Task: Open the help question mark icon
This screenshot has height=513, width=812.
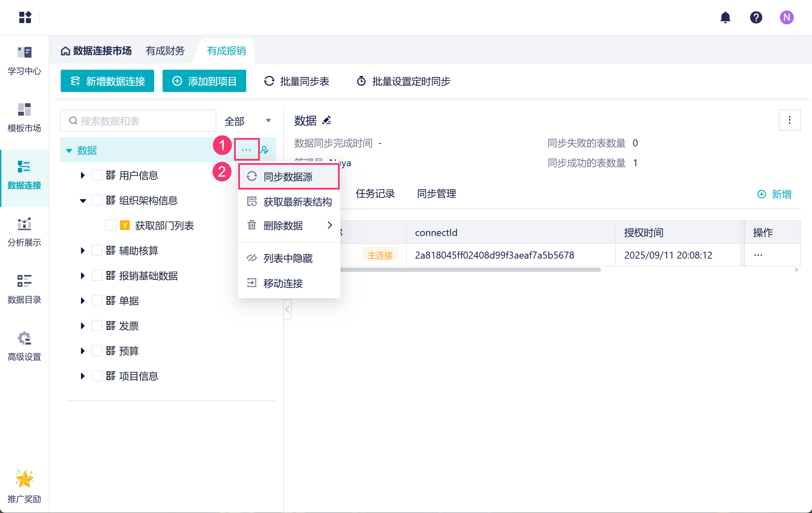Action: click(x=756, y=17)
